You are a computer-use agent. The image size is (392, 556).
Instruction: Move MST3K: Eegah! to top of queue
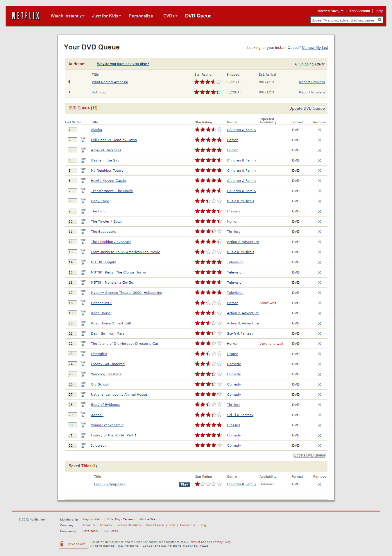coord(83,262)
